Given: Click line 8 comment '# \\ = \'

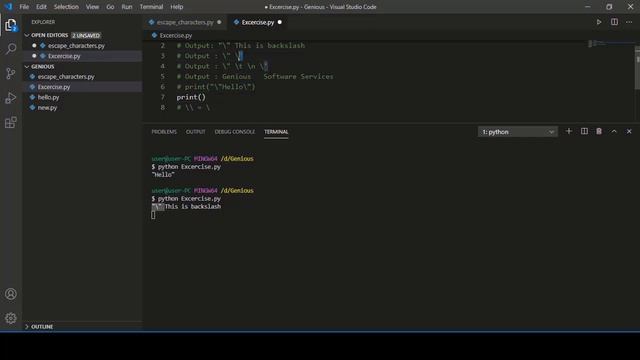Looking at the screenshot, I should [x=193, y=107].
